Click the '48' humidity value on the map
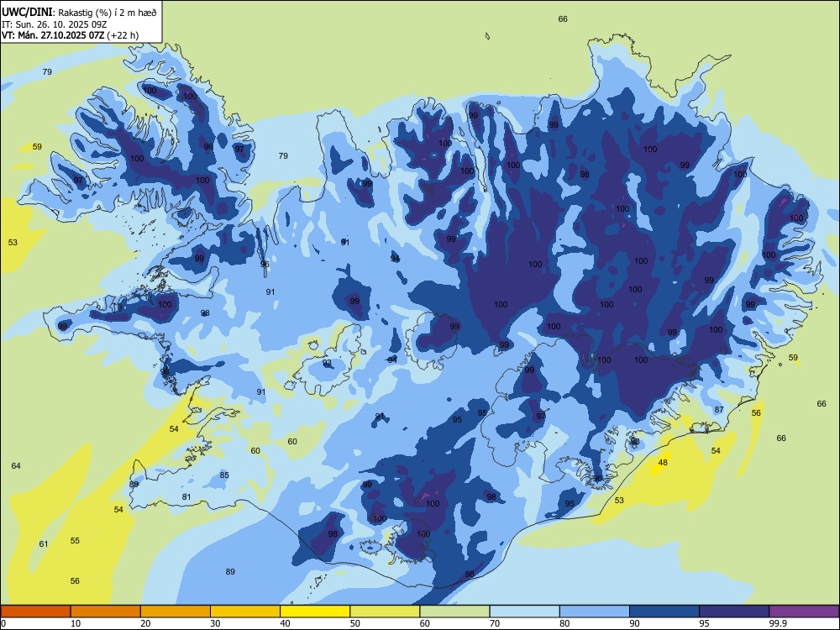 [663, 462]
